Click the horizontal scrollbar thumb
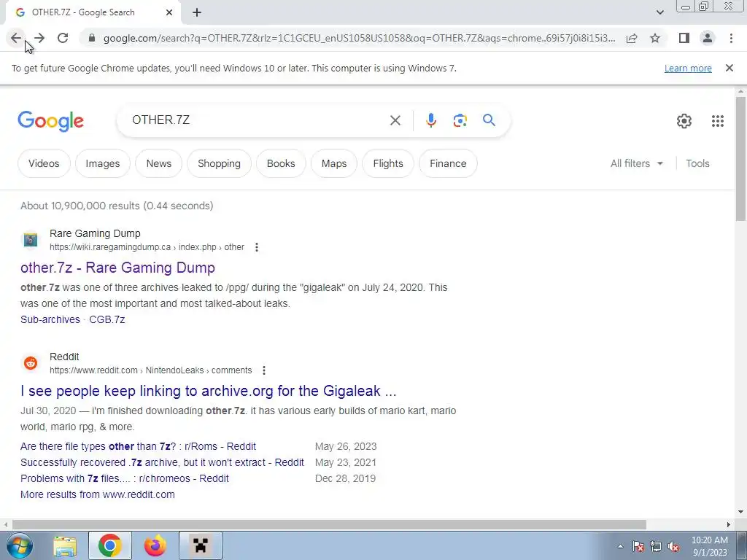 pos(329,525)
